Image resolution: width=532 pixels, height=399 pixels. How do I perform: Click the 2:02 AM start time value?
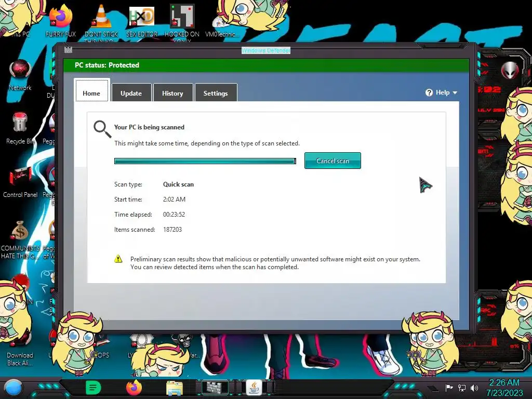tap(174, 199)
